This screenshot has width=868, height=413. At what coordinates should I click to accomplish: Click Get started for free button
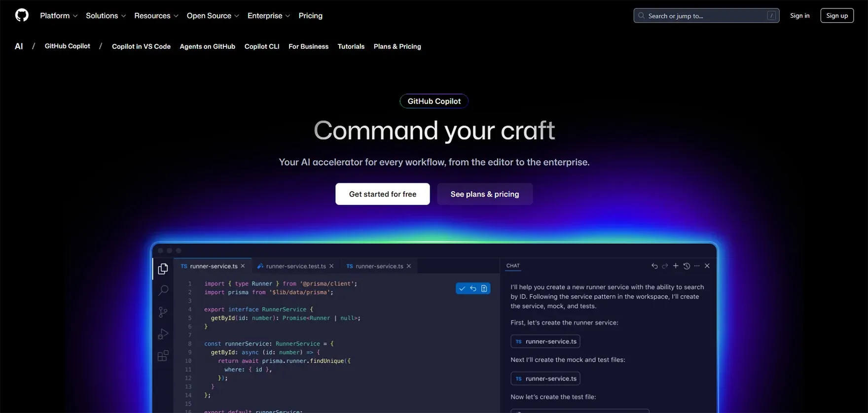coord(383,194)
